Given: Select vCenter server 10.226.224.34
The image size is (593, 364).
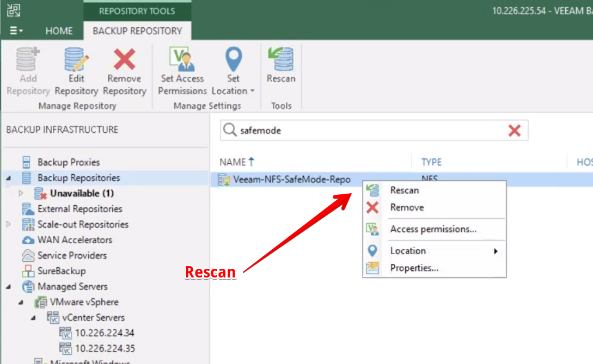Looking at the screenshot, I should pos(105,333).
